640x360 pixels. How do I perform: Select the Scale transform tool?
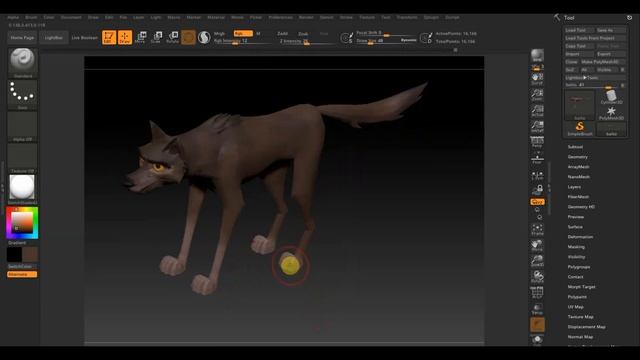[156, 37]
